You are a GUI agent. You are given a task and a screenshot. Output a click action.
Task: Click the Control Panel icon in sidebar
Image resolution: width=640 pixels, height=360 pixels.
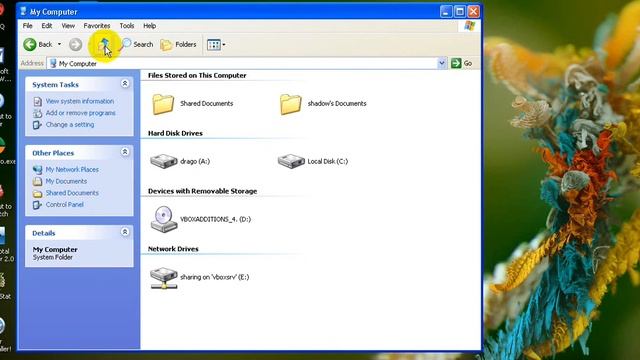[x=38, y=205]
